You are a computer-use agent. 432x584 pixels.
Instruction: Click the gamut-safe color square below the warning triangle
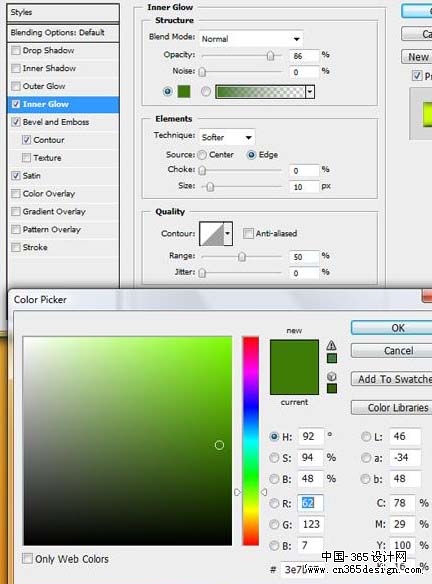331,358
